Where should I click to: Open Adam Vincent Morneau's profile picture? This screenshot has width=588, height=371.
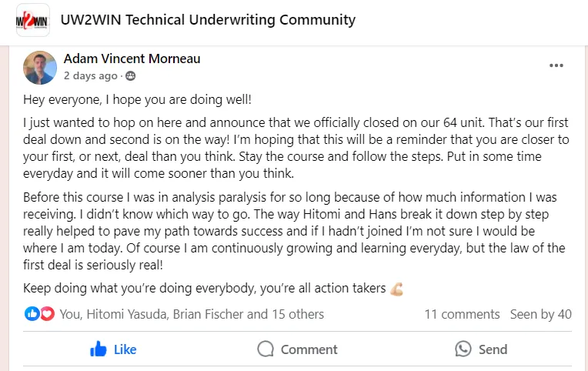click(x=40, y=68)
